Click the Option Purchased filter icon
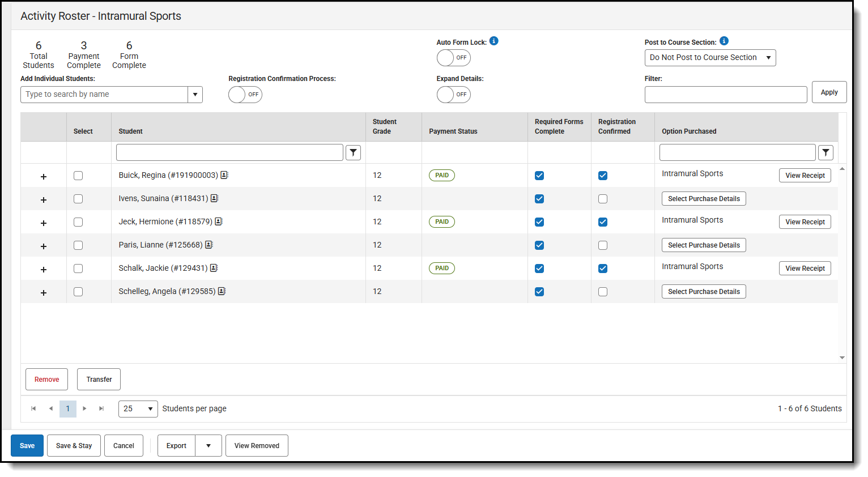Screen dimensions: 868x477 click(x=826, y=152)
